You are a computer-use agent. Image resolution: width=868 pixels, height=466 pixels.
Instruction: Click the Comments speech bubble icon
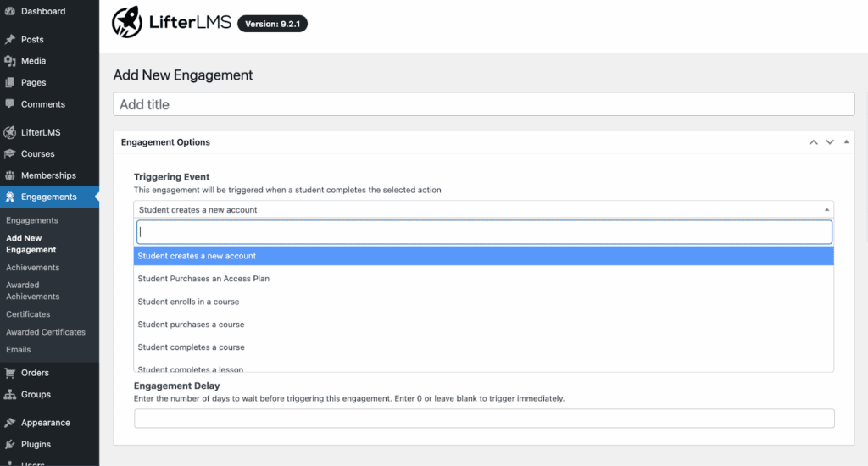[9, 104]
